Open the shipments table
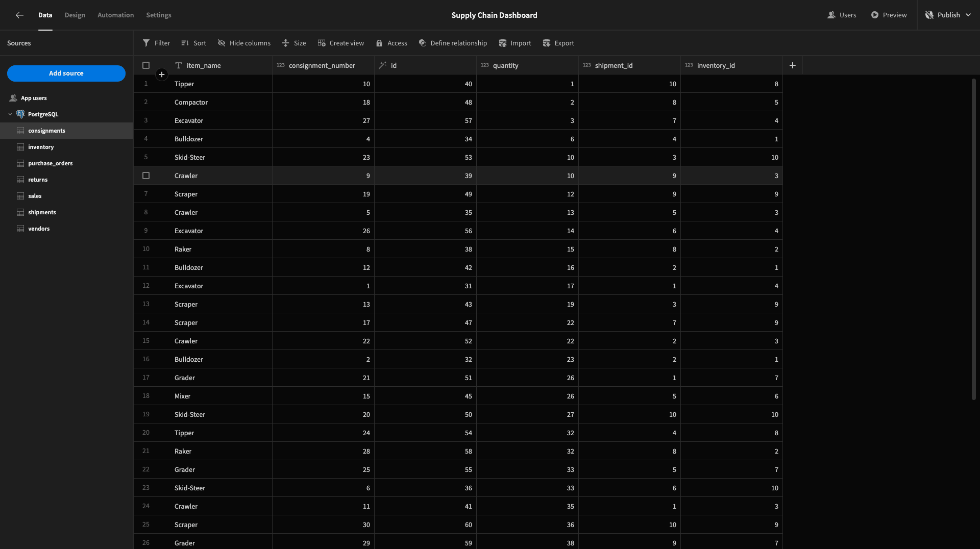 (66, 212)
